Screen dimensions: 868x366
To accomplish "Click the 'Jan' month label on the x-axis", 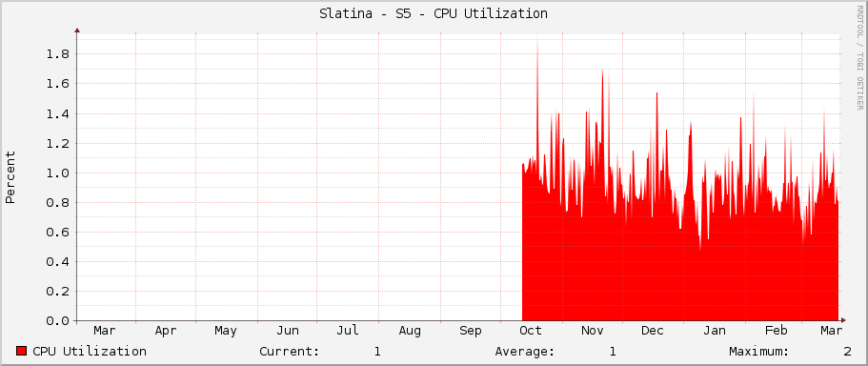I will click(715, 331).
